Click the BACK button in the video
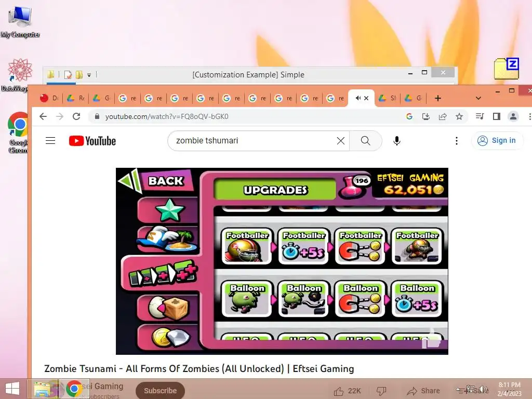Screen dimensions: 532x399 coord(156,180)
